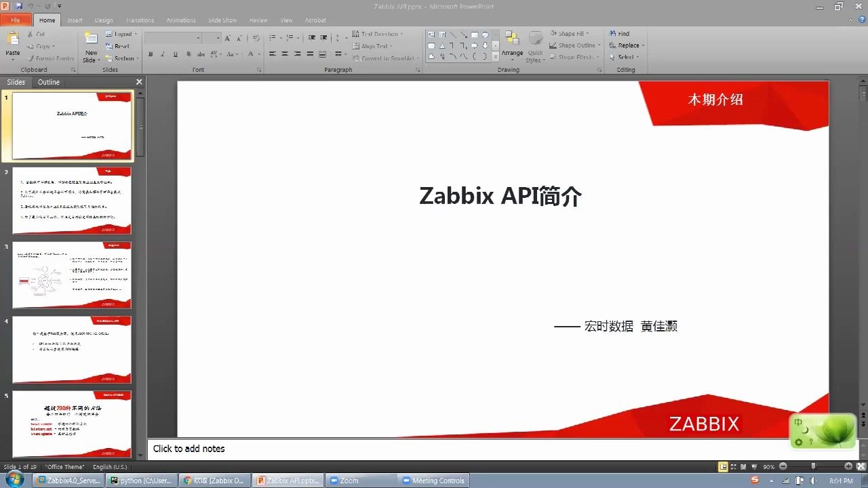Switch to Outline pane tab
The height and width of the screenshot is (488, 868).
(x=49, y=82)
